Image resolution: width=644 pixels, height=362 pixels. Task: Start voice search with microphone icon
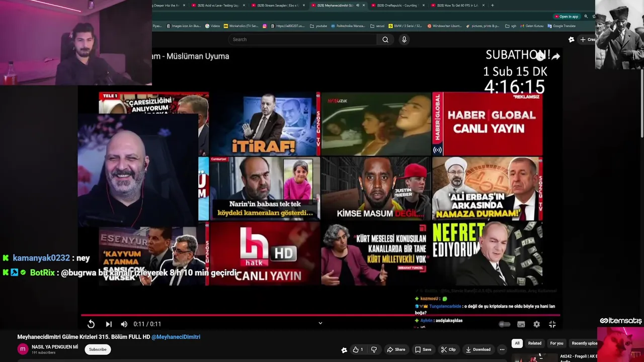point(404,39)
